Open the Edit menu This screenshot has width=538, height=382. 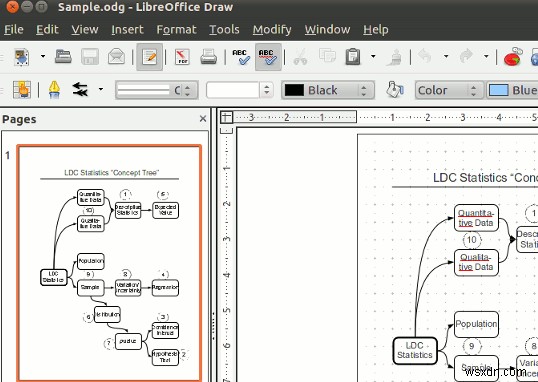pos(47,30)
